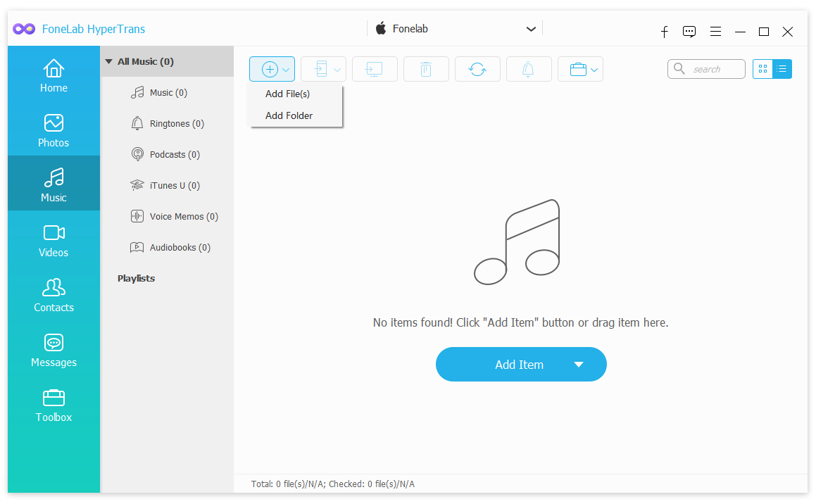
Task: Collapse the All Music tree
Action: point(108,61)
